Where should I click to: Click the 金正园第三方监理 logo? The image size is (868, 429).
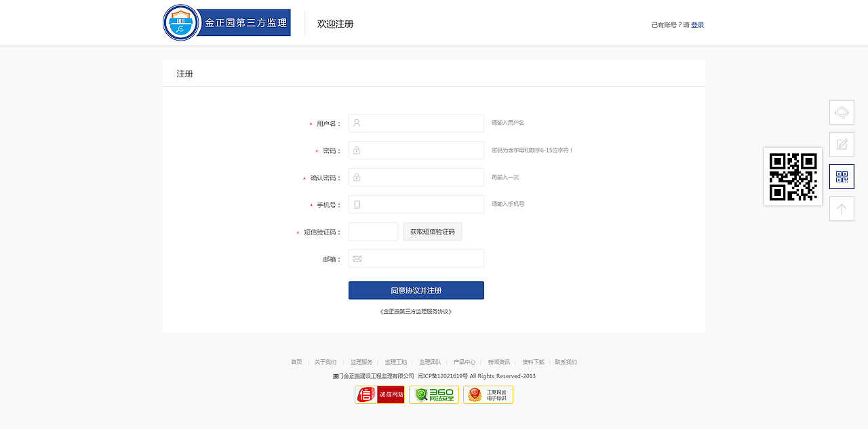click(x=226, y=22)
